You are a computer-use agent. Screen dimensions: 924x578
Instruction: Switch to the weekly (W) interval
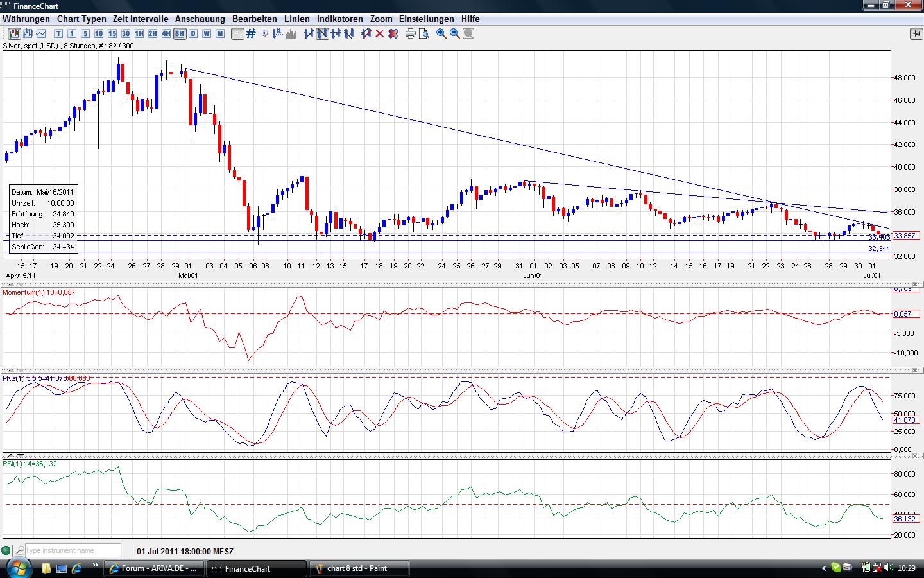coord(207,33)
